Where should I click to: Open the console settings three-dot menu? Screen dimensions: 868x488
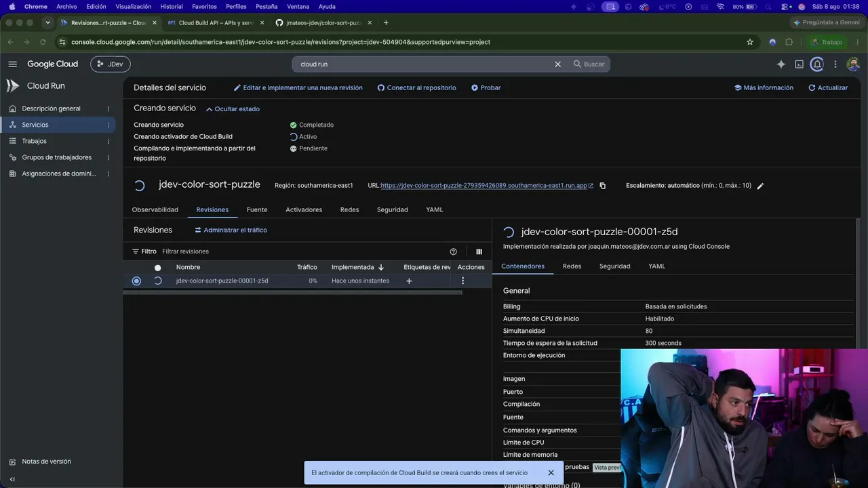pos(835,64)
